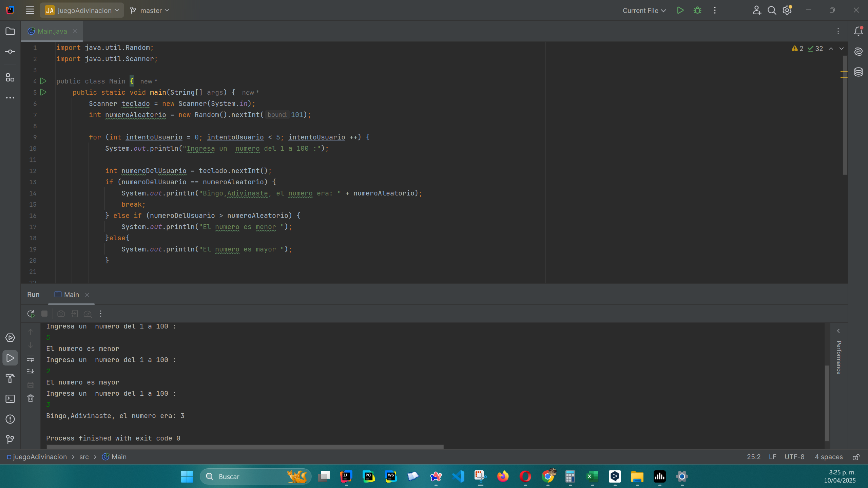Viewport: 868px width, 488px height.
Task: Open the main hamburger menu
Action: pyautogui.click(x=30, y=10)
